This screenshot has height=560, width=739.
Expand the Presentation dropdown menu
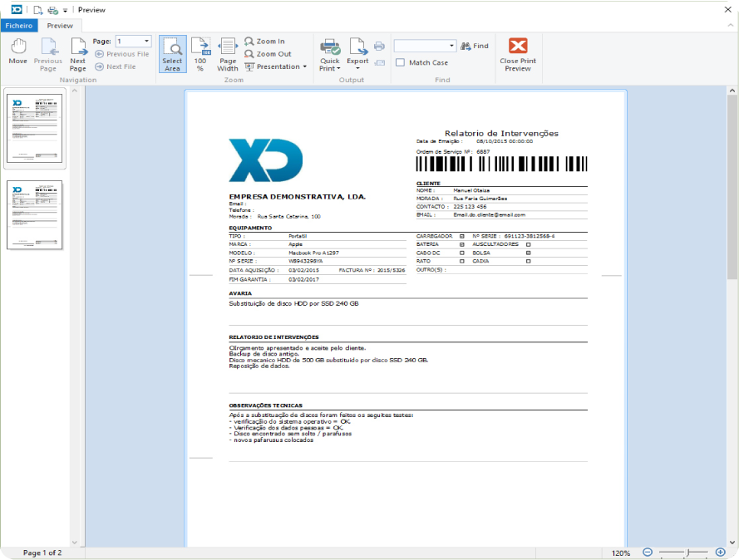point(277,66)
